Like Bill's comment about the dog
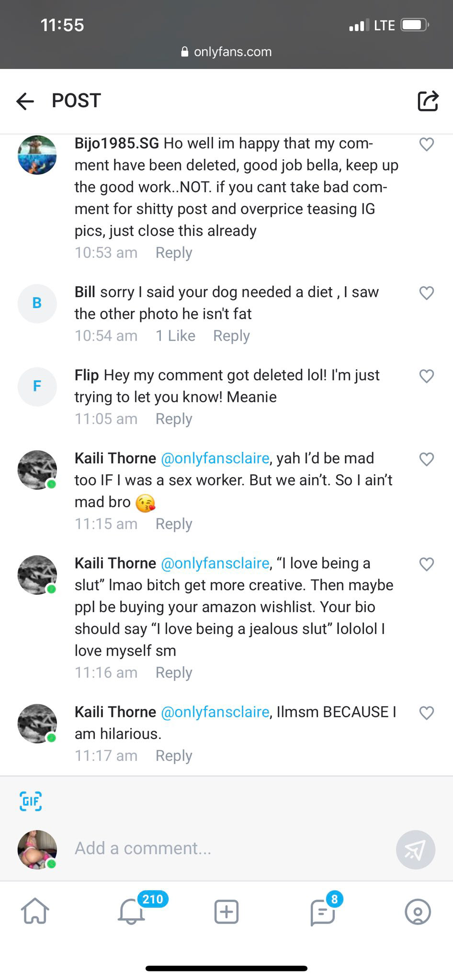This screenshot has height=980, width=453. click(426, 293)
